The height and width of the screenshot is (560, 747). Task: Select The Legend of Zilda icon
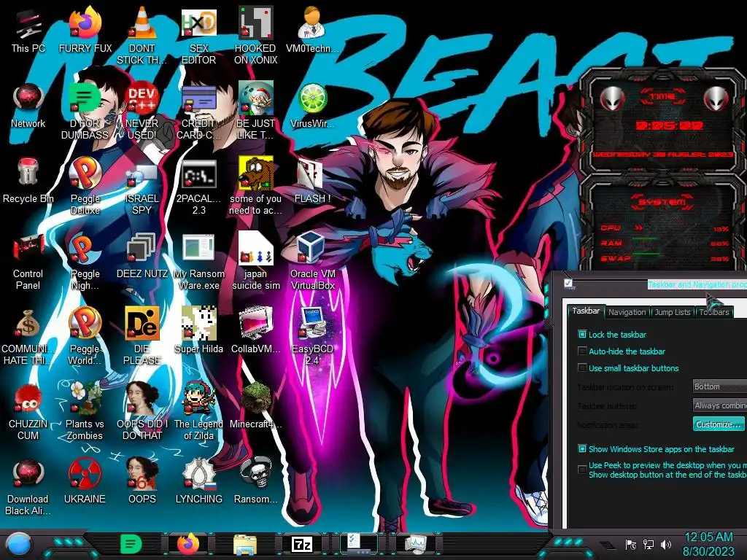pyautogui.click(x=198, y=411)
